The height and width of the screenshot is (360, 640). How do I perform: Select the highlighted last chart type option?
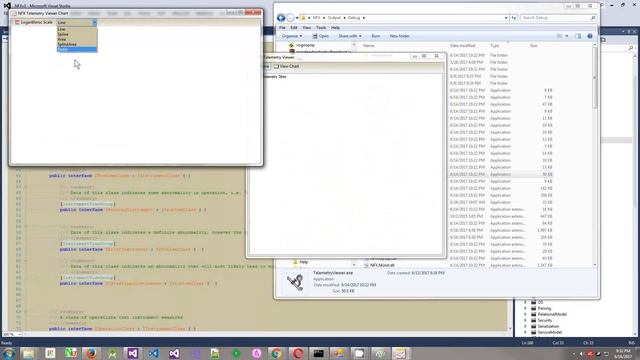pos(77,49)
